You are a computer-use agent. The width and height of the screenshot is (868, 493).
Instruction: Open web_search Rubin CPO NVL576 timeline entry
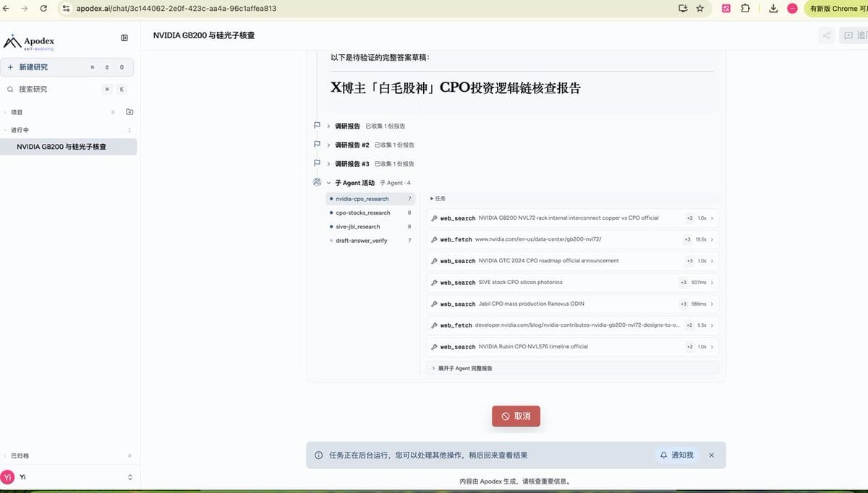click(573, 346)
